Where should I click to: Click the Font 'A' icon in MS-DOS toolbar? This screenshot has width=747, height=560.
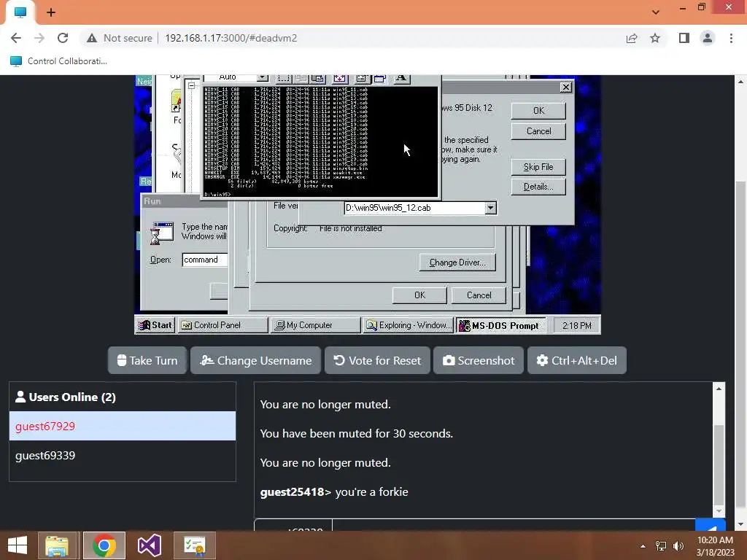(401, 77)
